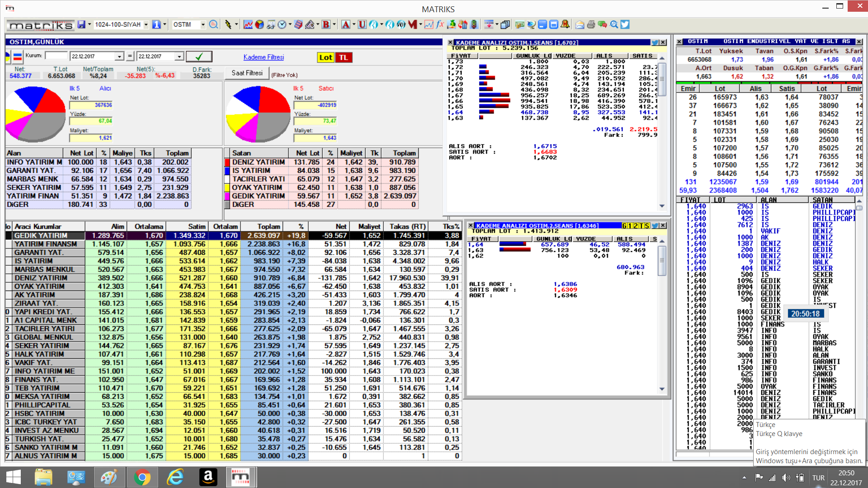Open the Kademe Filtresi link

pyautogui.click(x=264, y=57)
